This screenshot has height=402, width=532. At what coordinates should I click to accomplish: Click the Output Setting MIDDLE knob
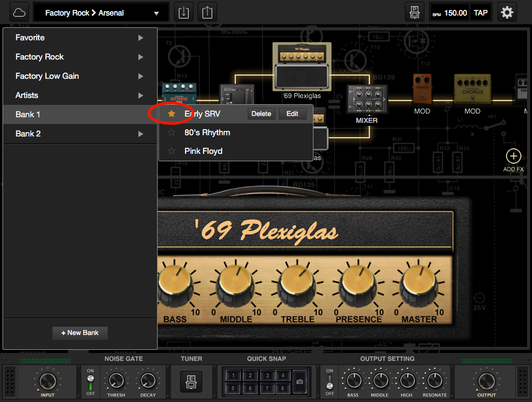(380, 380)
